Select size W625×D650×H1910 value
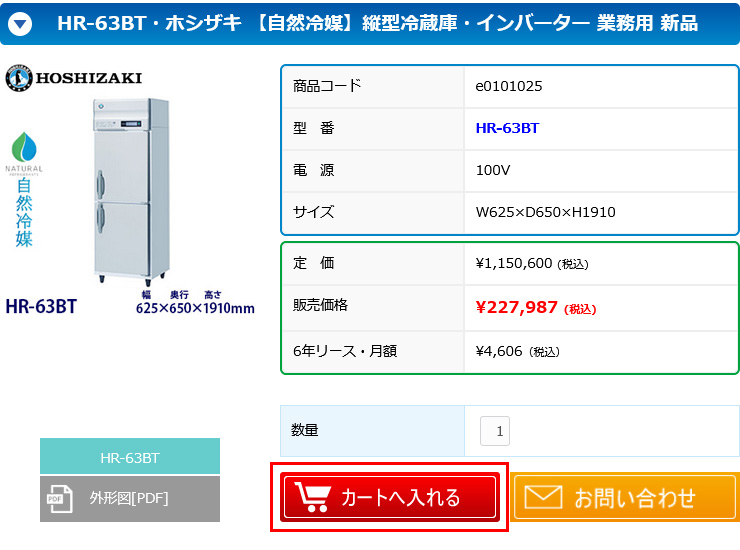This screenshot has height=550, width=740. point(545,212)
